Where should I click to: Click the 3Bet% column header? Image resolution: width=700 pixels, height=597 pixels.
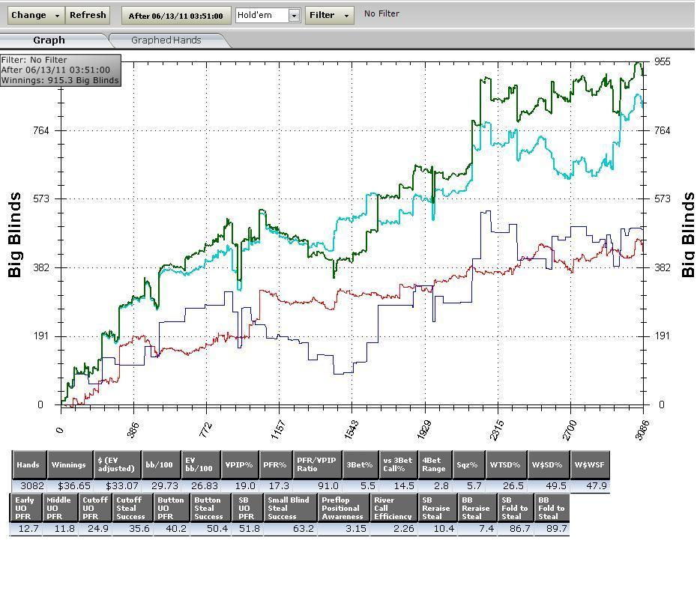[360, 465]
